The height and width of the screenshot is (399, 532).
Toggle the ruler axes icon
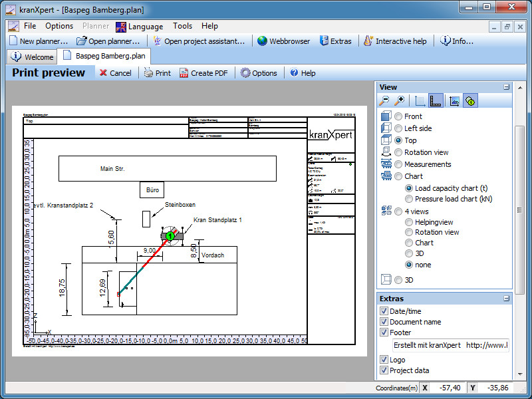tap(436, 101)
